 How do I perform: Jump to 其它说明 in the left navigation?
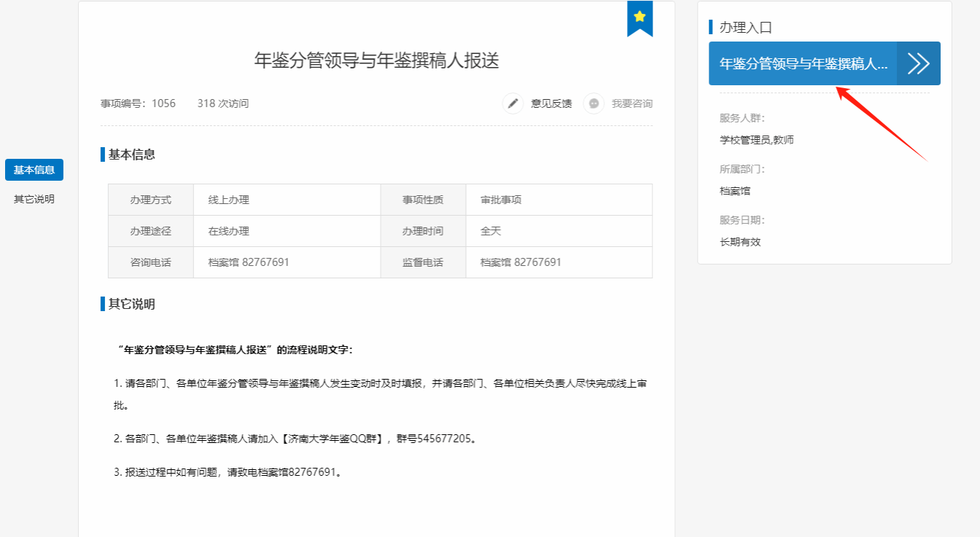pos(34,199)
